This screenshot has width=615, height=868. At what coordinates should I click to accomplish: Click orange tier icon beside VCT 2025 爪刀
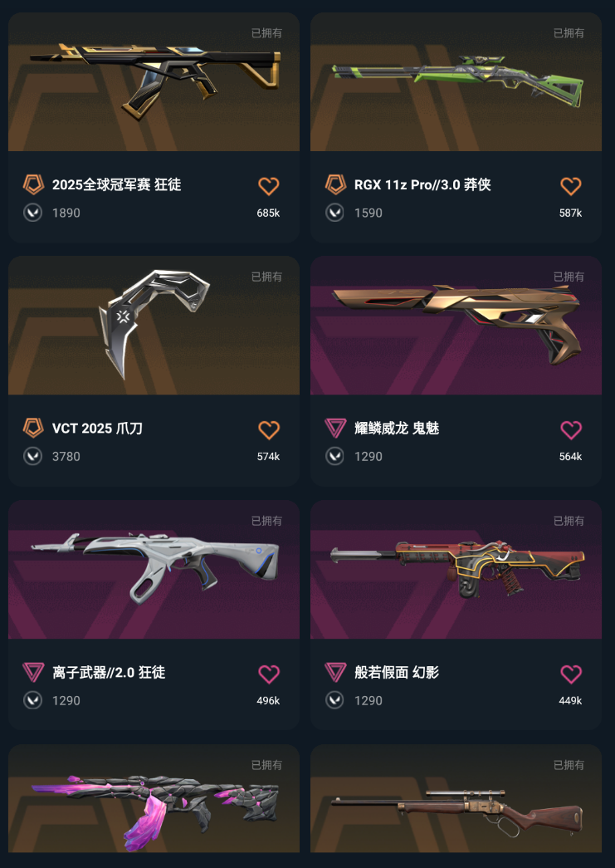(33, 428)
